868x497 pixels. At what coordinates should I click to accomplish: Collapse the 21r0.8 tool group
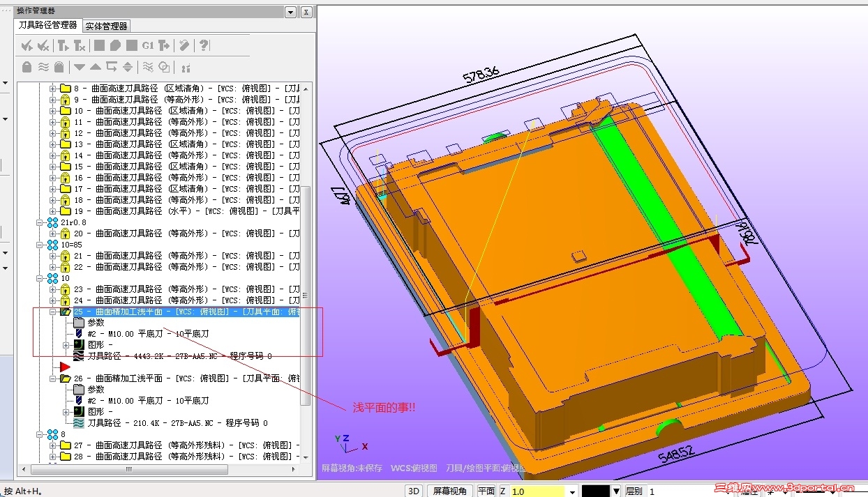[x=41, y=222]
